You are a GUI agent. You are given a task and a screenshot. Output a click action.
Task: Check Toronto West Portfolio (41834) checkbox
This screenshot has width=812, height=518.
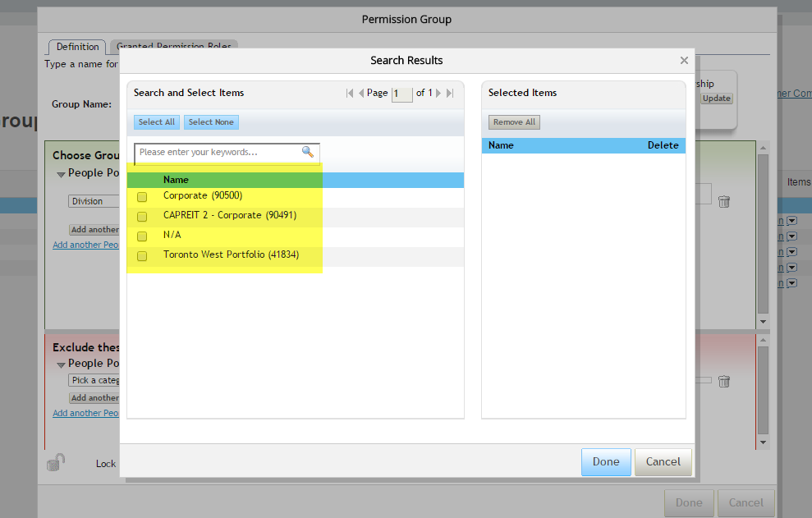[142, 256]
